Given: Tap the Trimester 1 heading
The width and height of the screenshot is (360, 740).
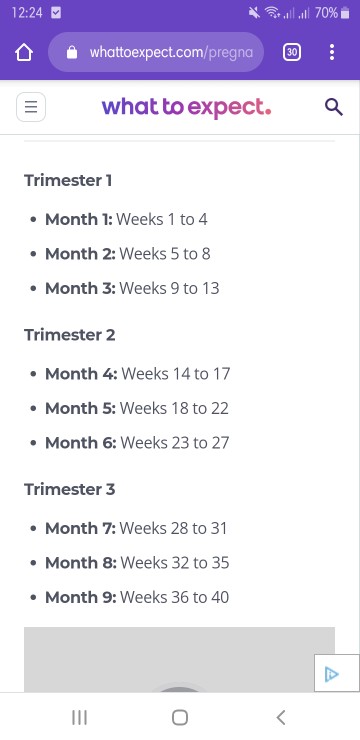Looking at the screenshot, I should pos(68,180).
